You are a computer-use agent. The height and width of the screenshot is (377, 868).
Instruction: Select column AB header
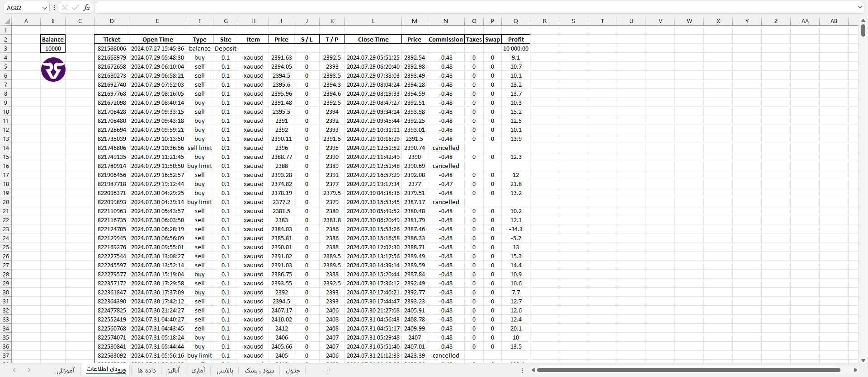pyautogui.click(x=834, y=21)
